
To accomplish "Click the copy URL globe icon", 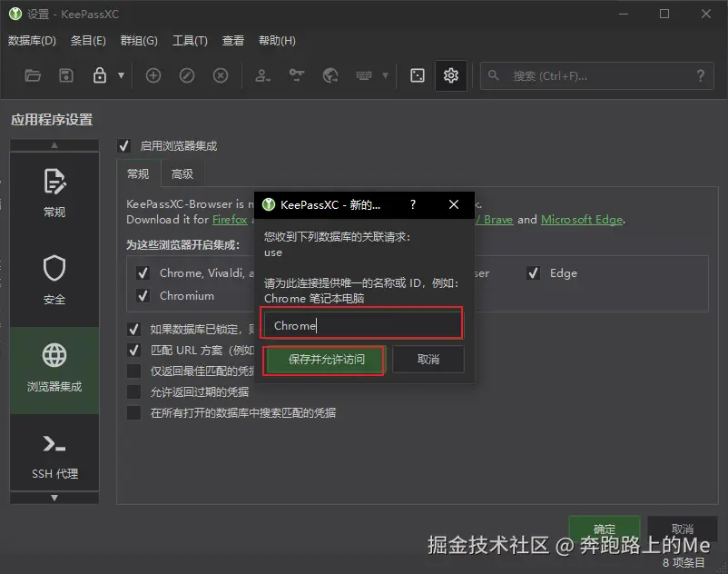I will click(330, 75).
